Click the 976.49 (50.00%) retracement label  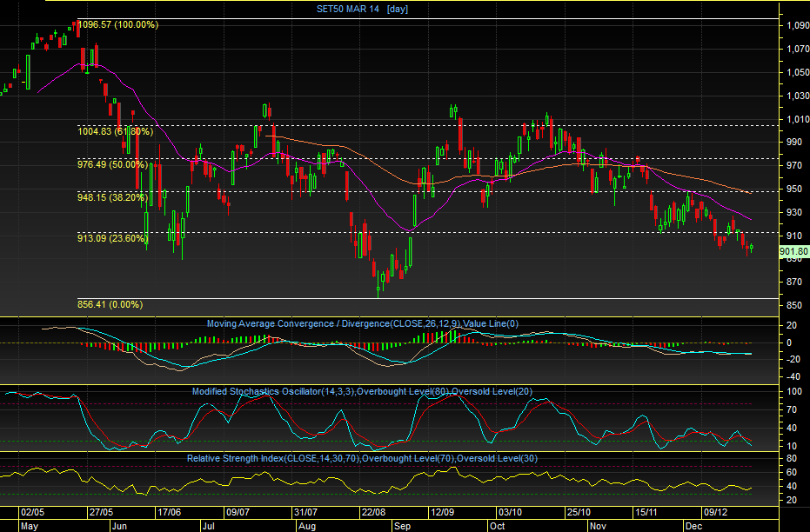[x=112, y=164]
